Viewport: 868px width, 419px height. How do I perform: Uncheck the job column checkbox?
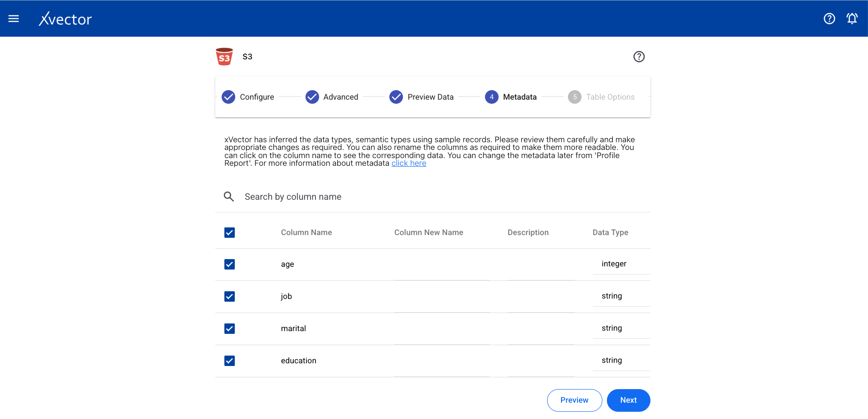(x=229, y=296)
